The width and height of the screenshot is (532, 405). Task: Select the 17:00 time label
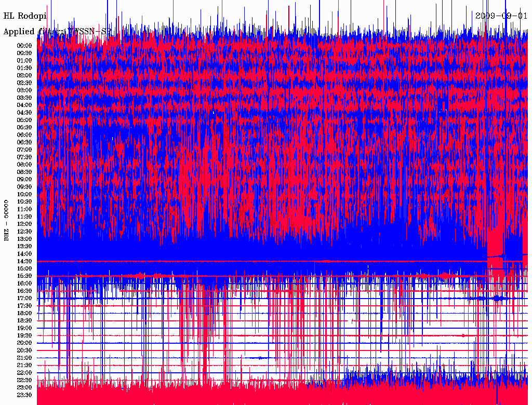coord(24,299)
